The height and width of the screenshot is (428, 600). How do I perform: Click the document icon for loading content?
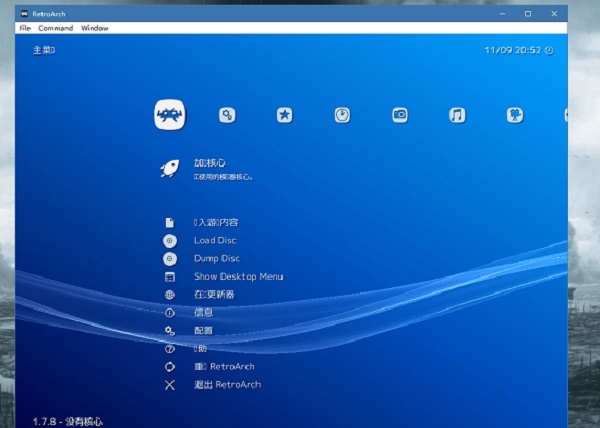coord(170,222)
